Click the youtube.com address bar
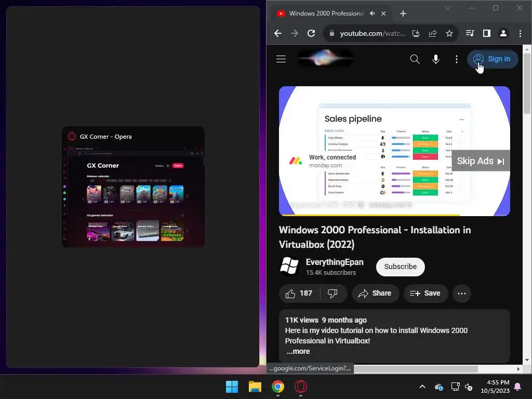This screenshot has height=399, width=532. [x=373, y=33]
